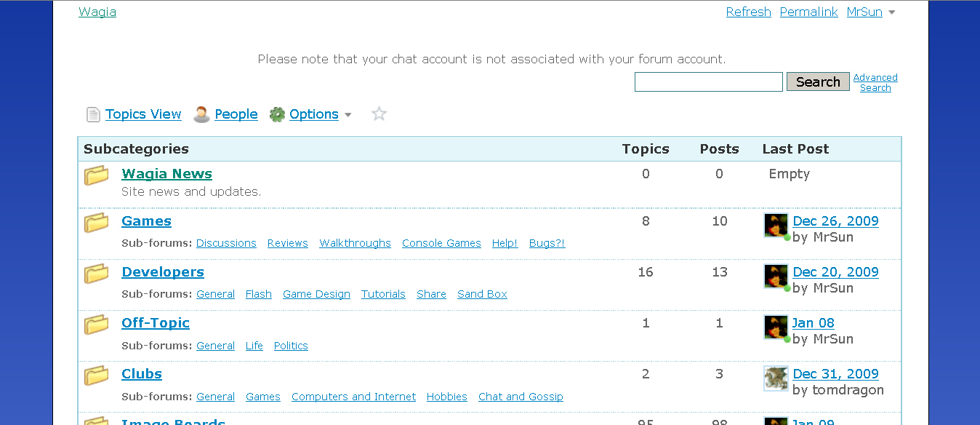Expand the MrSun user dropdown arrow
This screenshot has width=980, height=425.
pyautogui.click(x=892, y=12)
